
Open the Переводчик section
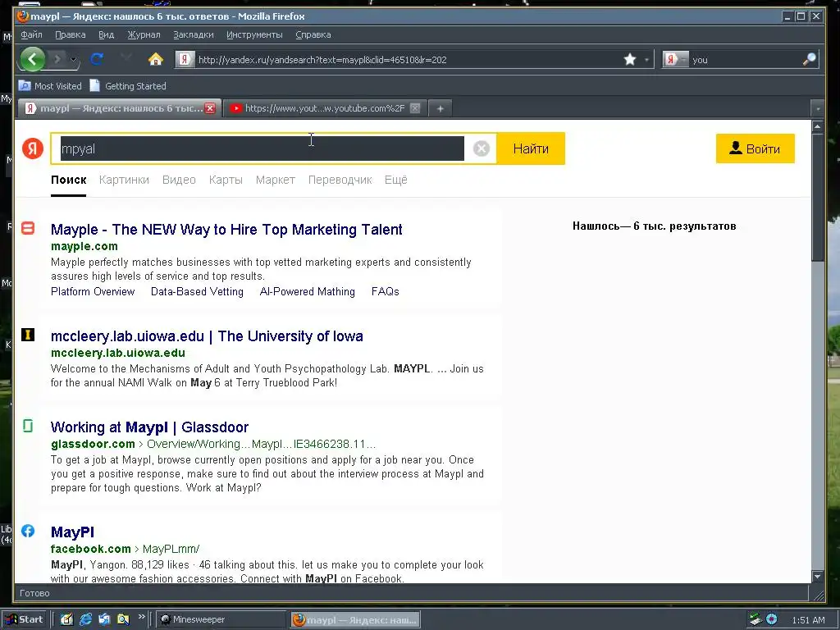click(340, 180)
